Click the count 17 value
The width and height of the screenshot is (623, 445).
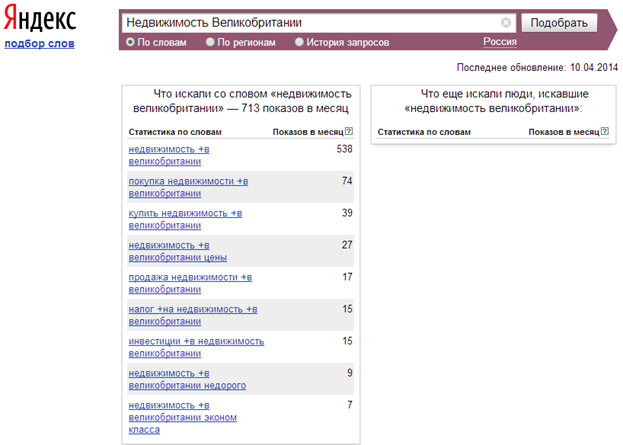click(x=347, y=277)
